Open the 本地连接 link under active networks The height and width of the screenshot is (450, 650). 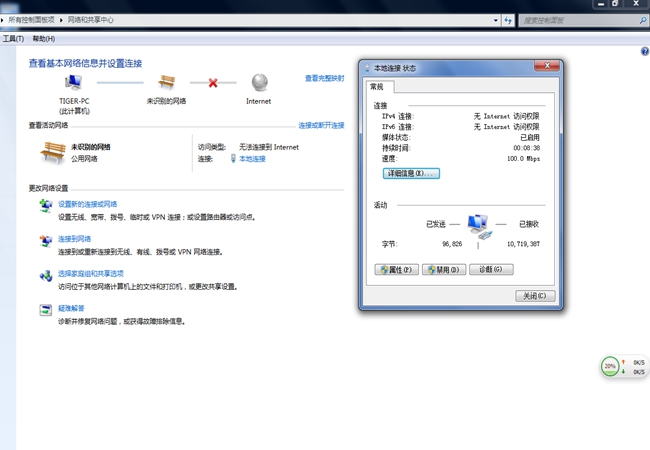[x=252, y=159]
